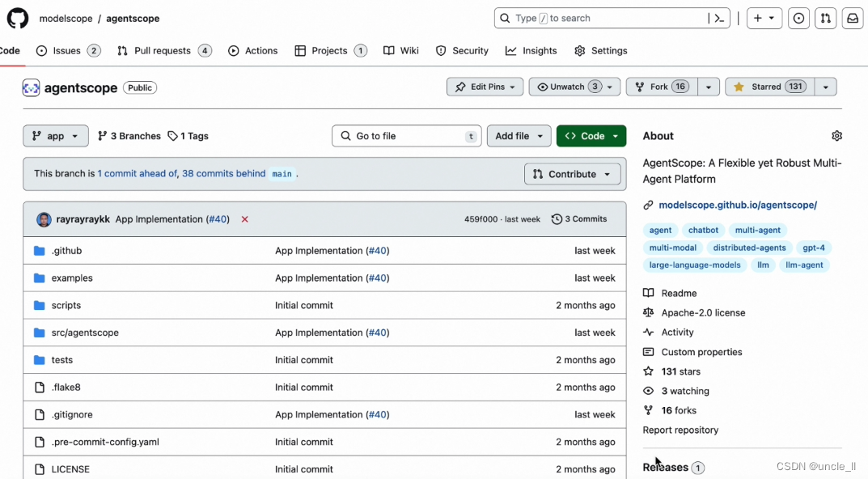The width and height of the screenshot is (868, 479).
Task: Open the app branch selector dropdown
Action: click(x=55, y=136)
